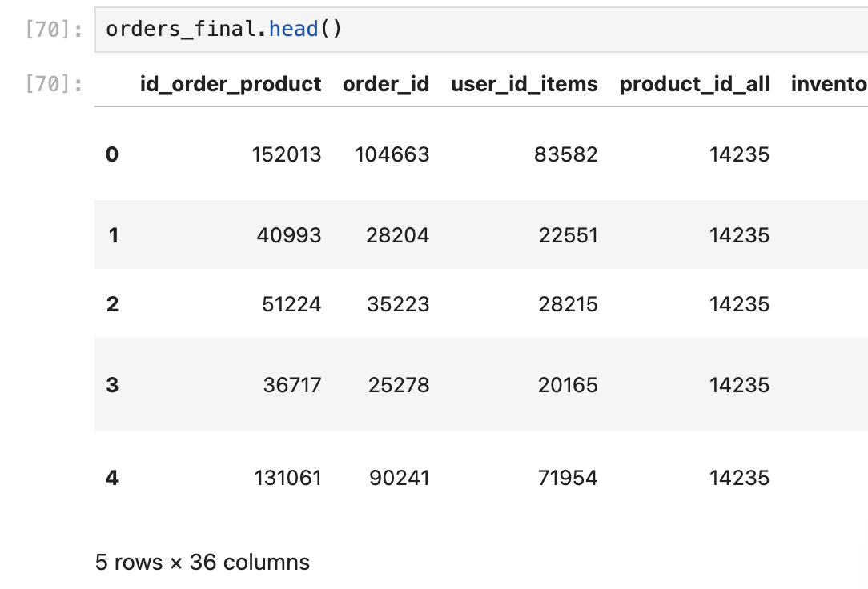The height and width of the screenshot is (589, 868).
Task: Select order_id value 28204
Action: point(397,235)
